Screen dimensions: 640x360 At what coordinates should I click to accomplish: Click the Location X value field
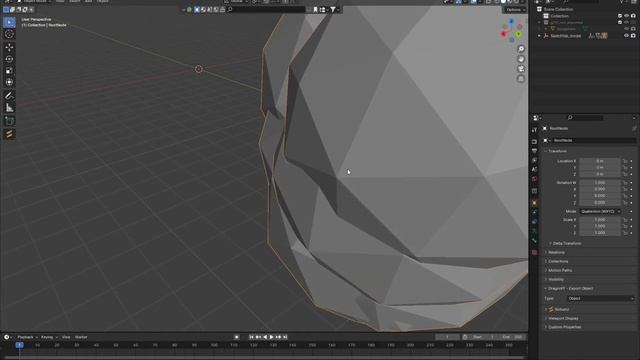click(x=599, y=161)
